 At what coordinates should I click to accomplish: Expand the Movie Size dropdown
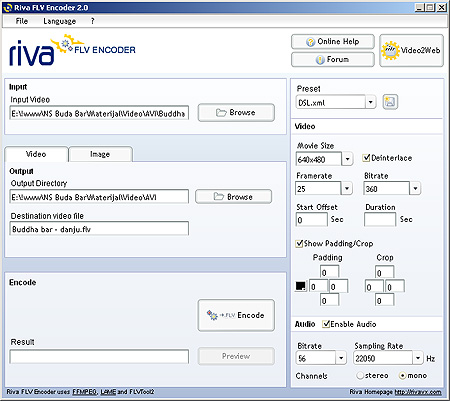click(x=347, y=159)
